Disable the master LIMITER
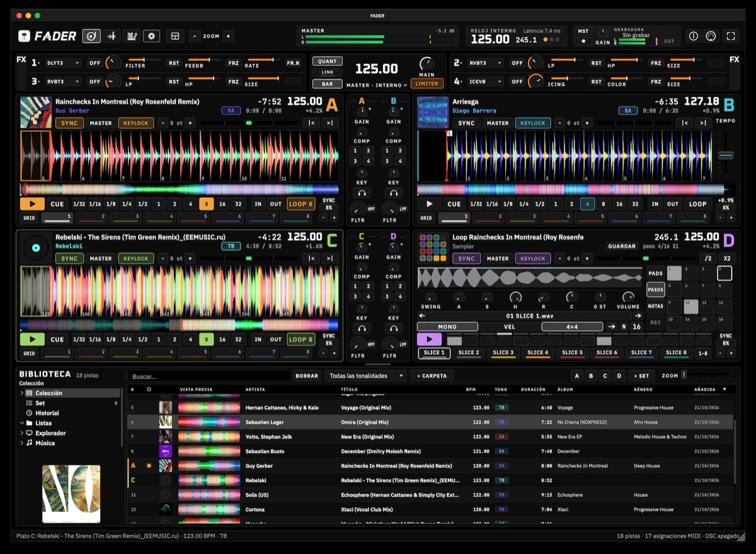 tap(427, 83)
